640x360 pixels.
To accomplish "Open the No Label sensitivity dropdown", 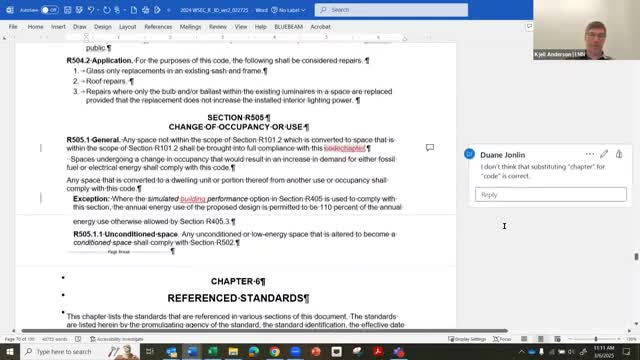I will 289,10.
